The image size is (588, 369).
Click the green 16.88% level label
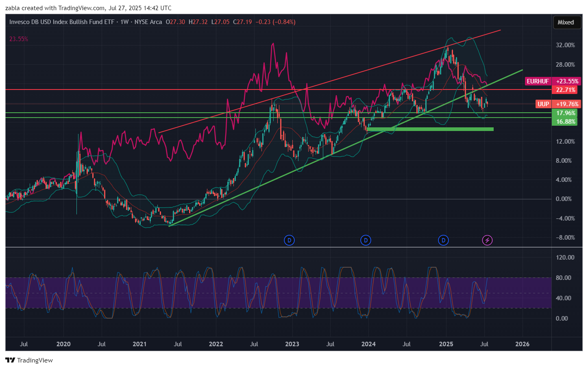[x=565, y=122]
